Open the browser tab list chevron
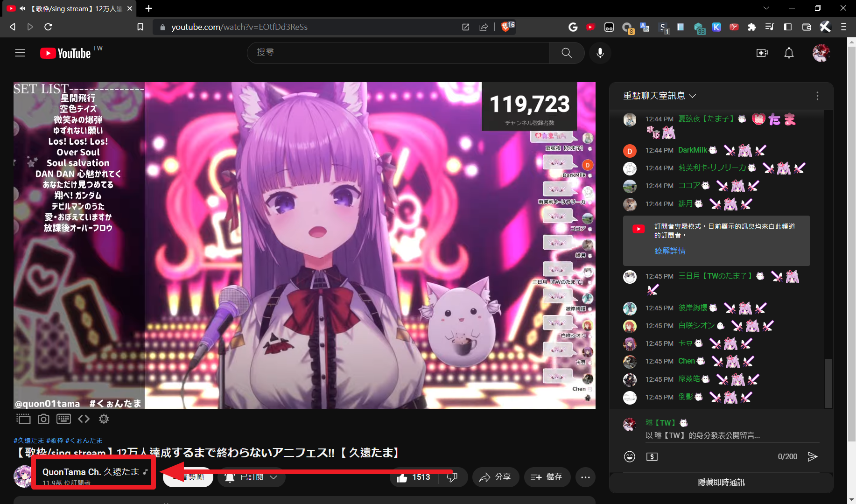Screen dimensions: 856x504 pos(766,8)
